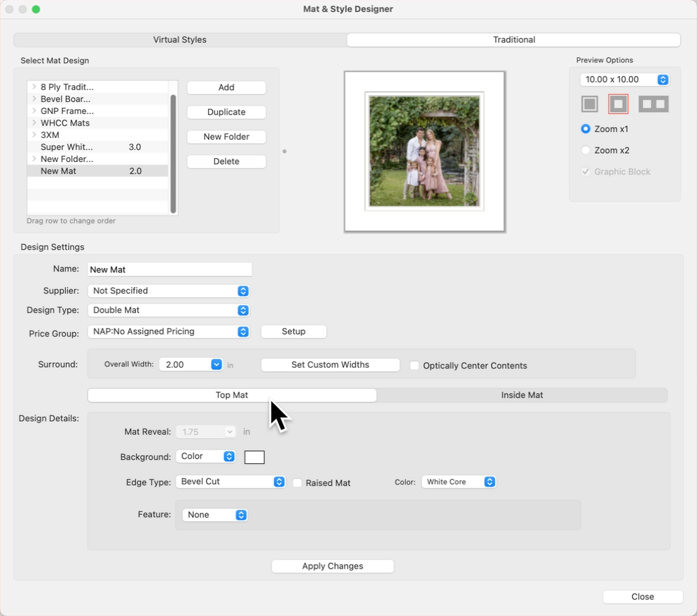Viewport: 697px width, 616px height.
Task: Enable Optically Center Contents checkbox
Action: [x=414, y=365]
